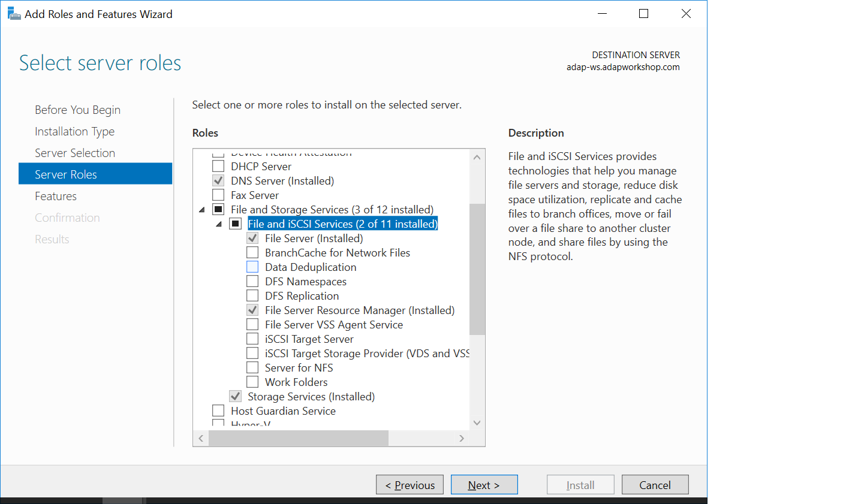Collapse the File and Storage Services node

[201, 210]
